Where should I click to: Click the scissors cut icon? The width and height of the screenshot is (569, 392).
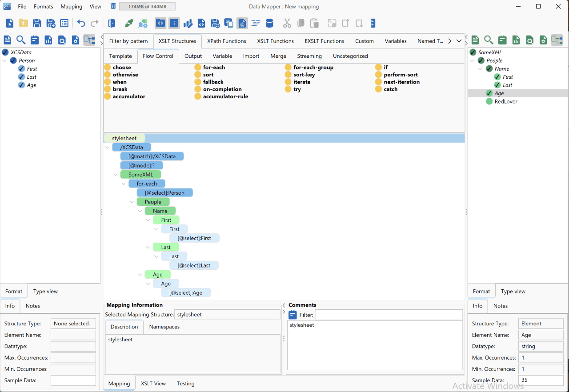coord(287,24)
